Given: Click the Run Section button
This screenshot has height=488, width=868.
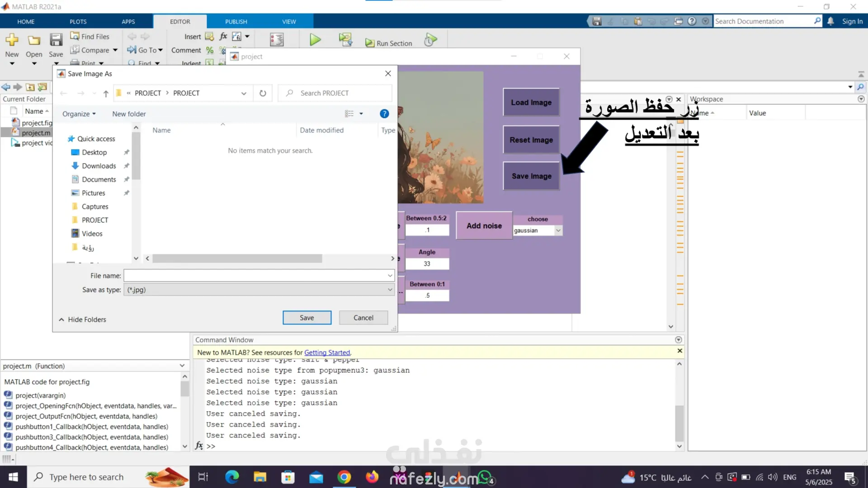Looking at the screenshot, I should (x=389, y=43).
